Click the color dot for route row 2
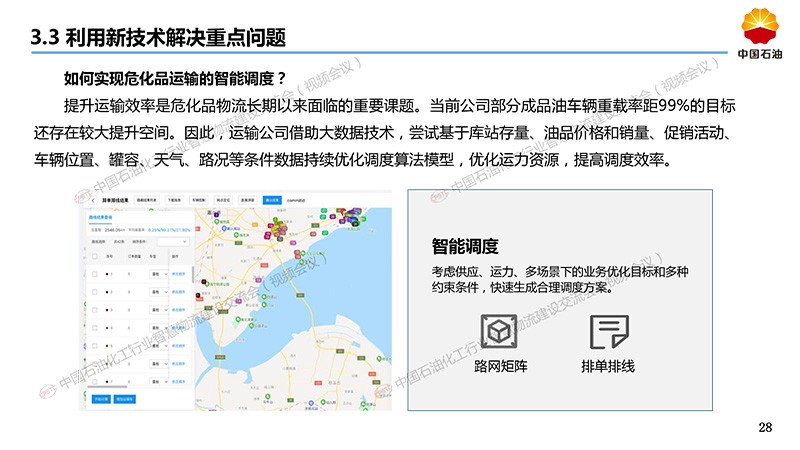Screen dimensions: 800x450 coord(107,292)
